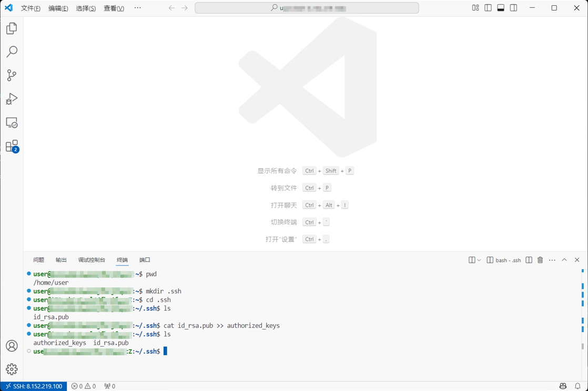Open the 文件(F) menu

pyautogui.click(x=31, y=8)
